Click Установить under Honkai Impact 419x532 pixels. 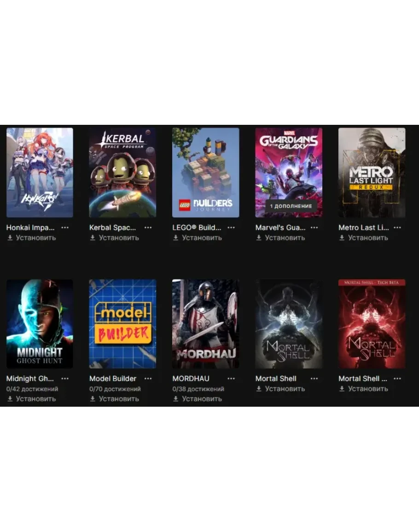pos(32,238)
